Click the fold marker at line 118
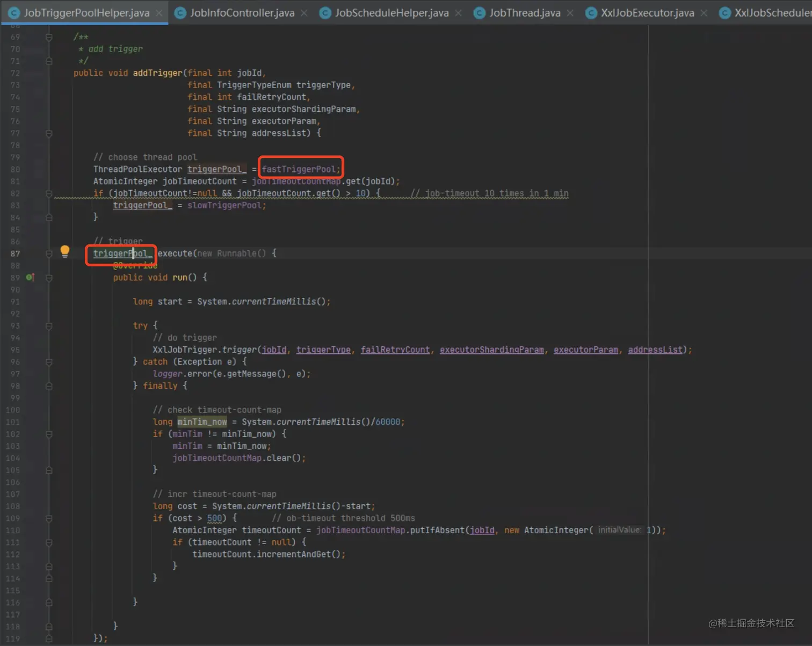The width and height of the screenshot is (812, 646). (49, 627)
